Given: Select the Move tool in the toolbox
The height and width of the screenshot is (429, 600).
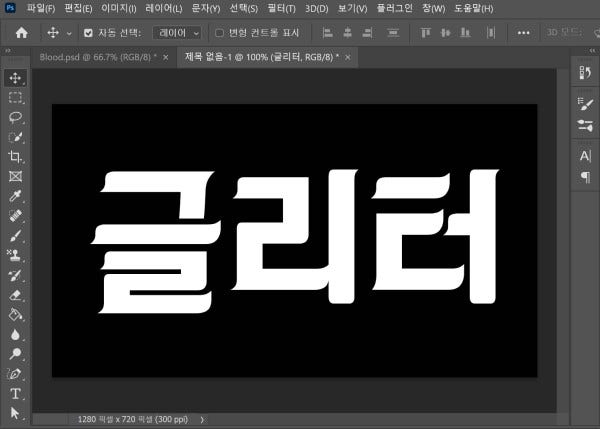Looking at the screenshot, I should point(15,78).
